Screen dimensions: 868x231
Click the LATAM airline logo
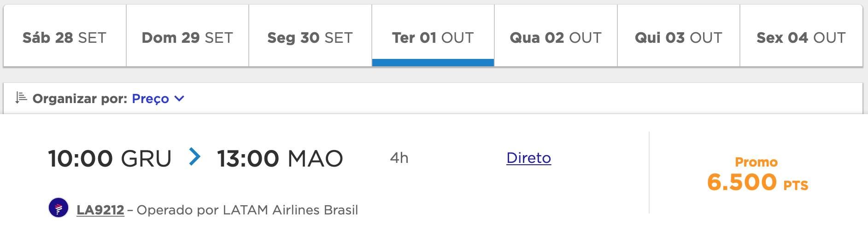click(59, 208)
